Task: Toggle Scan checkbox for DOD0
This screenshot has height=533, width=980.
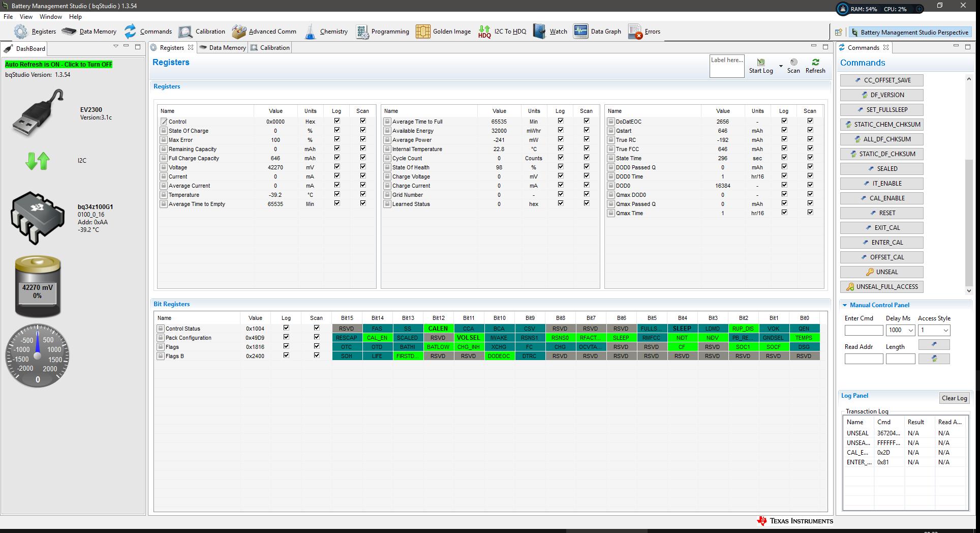Action: [810, 185]
